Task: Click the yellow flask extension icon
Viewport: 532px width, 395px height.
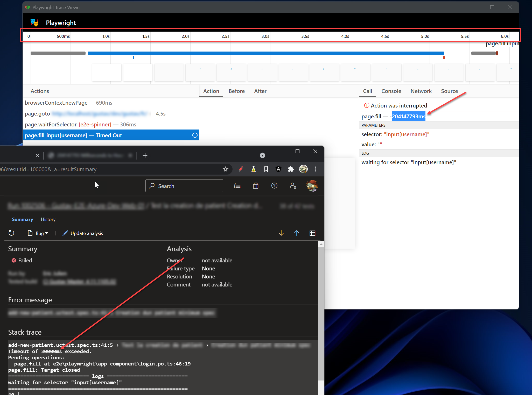Action: click(x=253, y=169)
